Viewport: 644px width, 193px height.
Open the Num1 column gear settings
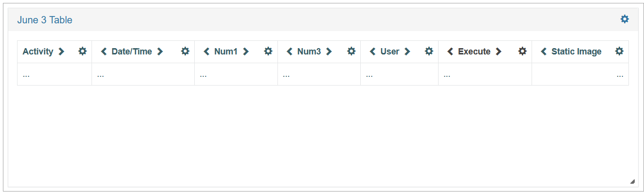point(268,51)
